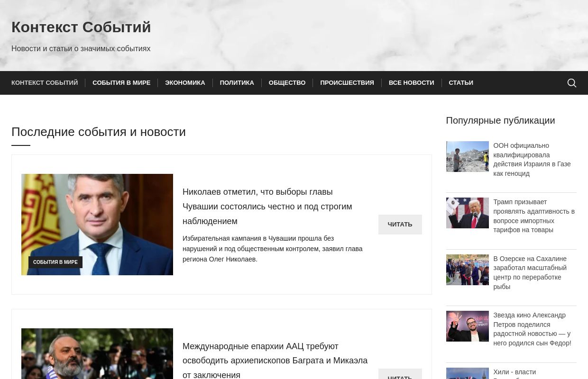This screenshot has height=379, width=588.
Task: Switch to the Статьи section
Action: pyautogui.click(x=460, y=83)
